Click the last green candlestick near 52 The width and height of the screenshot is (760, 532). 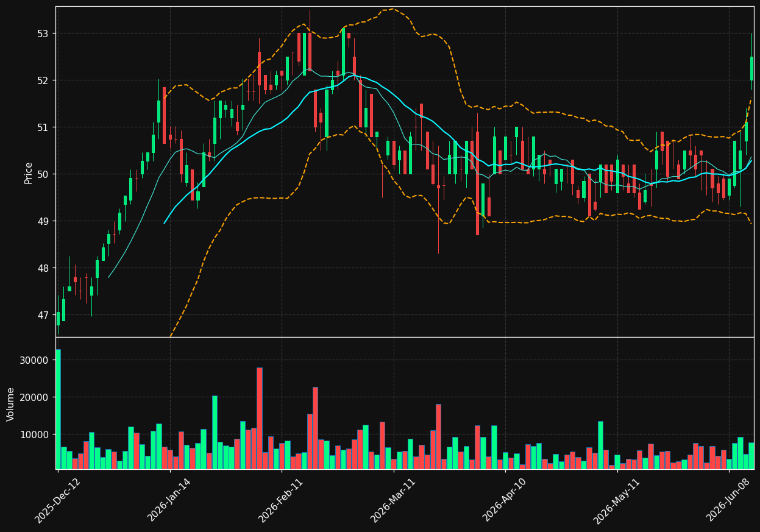click(751, 68)
